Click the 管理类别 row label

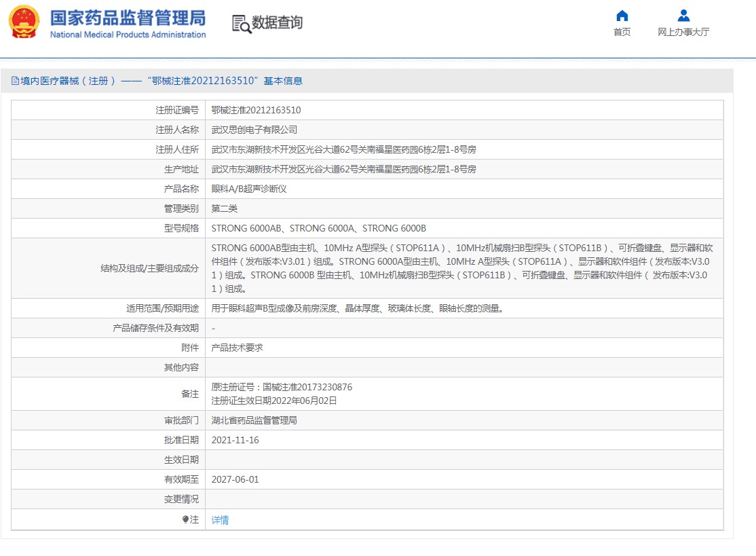pos(181,208)
